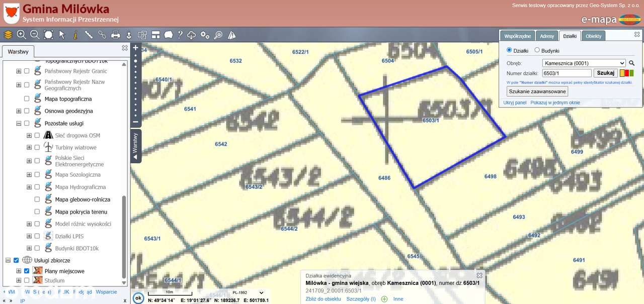Select the zoom out magnifier tool
Viewport: 644px width, 304px height.
35,35
